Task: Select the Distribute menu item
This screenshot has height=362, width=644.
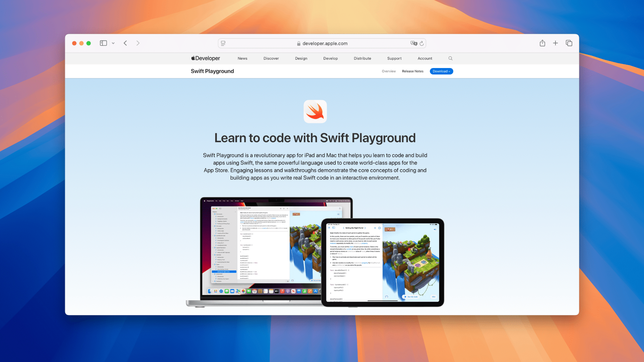Action: click(x=362, y=58)
